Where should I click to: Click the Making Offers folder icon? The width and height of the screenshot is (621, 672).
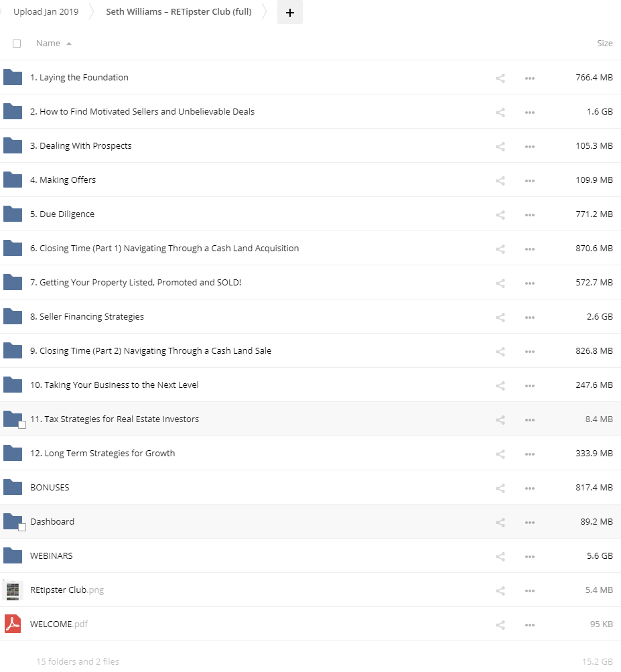[x=13, y=180]
